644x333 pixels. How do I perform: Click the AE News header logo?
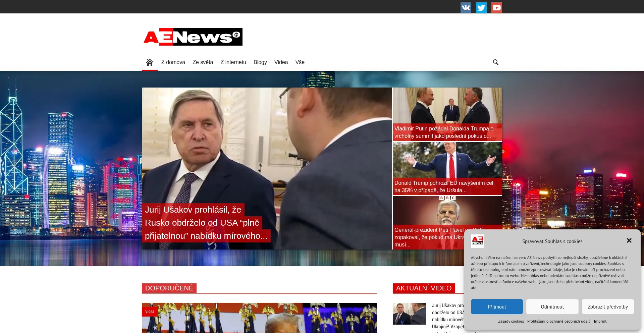coord(193,37)
